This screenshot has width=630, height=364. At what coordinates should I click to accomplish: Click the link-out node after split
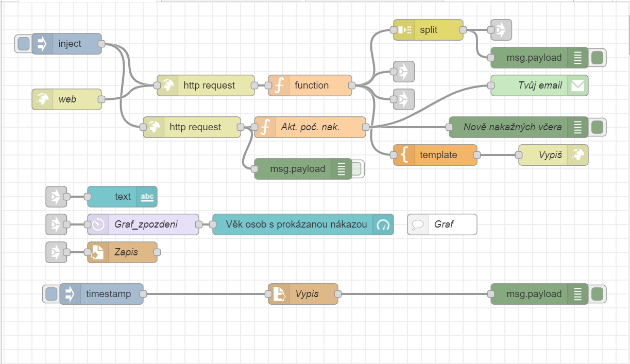coord(501,30)
